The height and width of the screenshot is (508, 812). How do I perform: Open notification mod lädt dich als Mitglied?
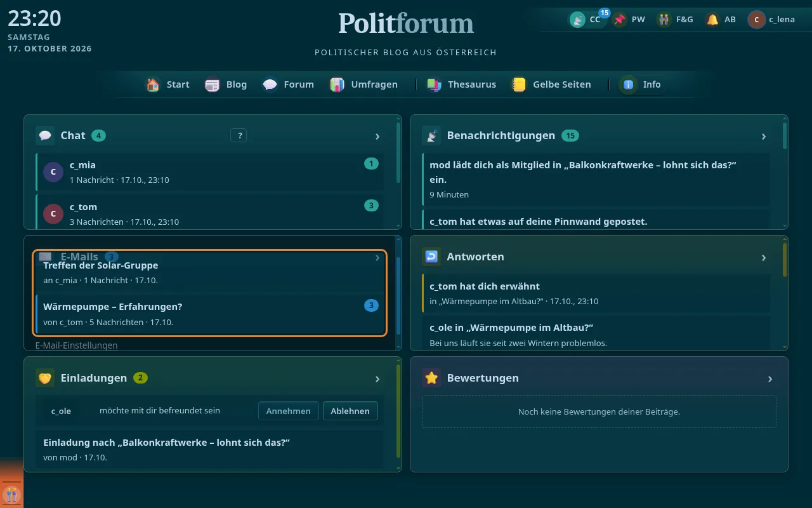(x=596, y=179)
